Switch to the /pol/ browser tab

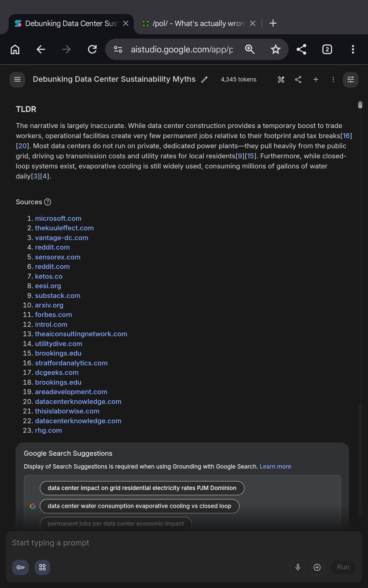coord(198,24)
